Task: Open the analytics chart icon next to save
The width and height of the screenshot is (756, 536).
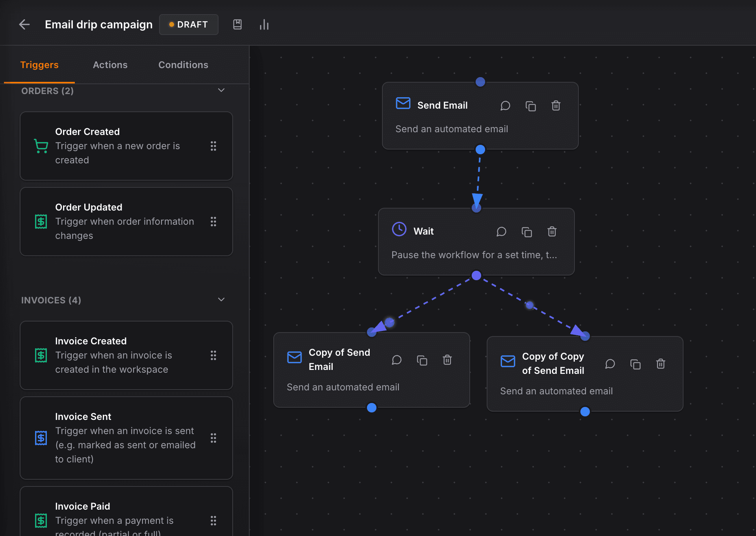Action: click(x=264, y=24)
